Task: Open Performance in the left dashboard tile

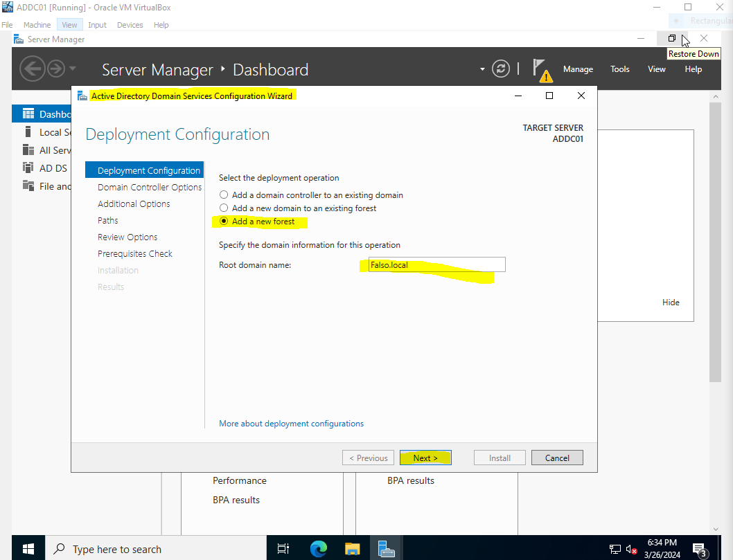Action: (239, 480)
